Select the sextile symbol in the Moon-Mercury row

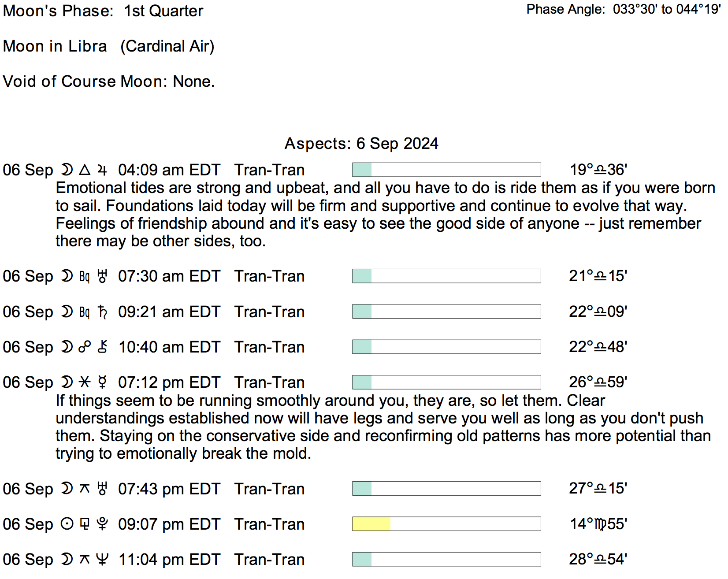coord(85,382)
